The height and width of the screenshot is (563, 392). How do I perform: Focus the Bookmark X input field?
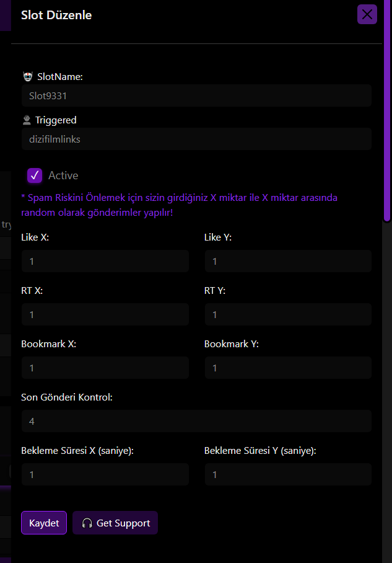point(105,368)
